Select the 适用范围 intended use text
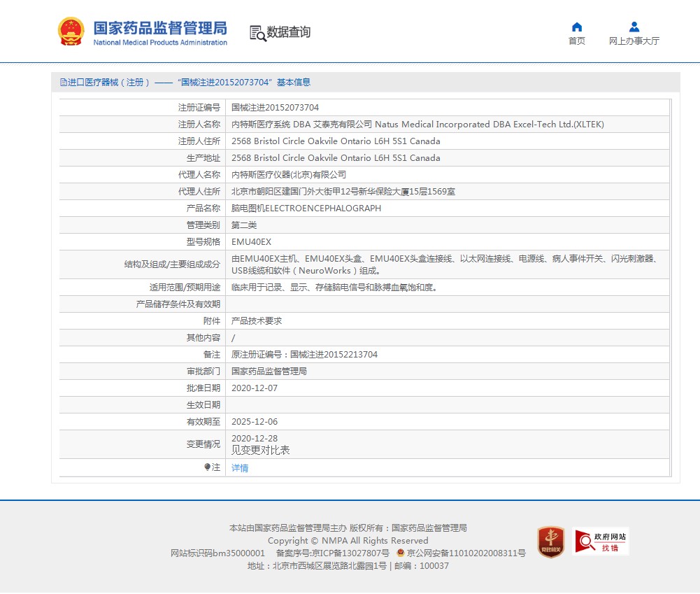This screenshot has width=700, height=594. point(335,287)
